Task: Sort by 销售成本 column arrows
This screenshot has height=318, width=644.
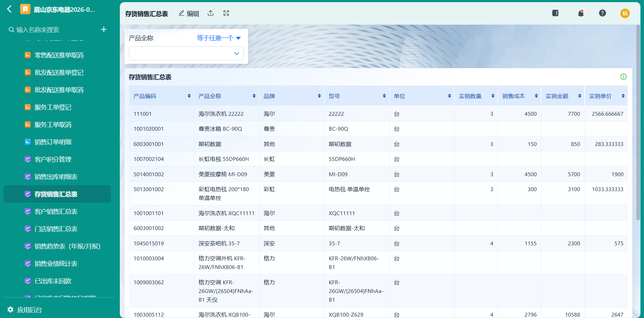Action: point(536,96)
